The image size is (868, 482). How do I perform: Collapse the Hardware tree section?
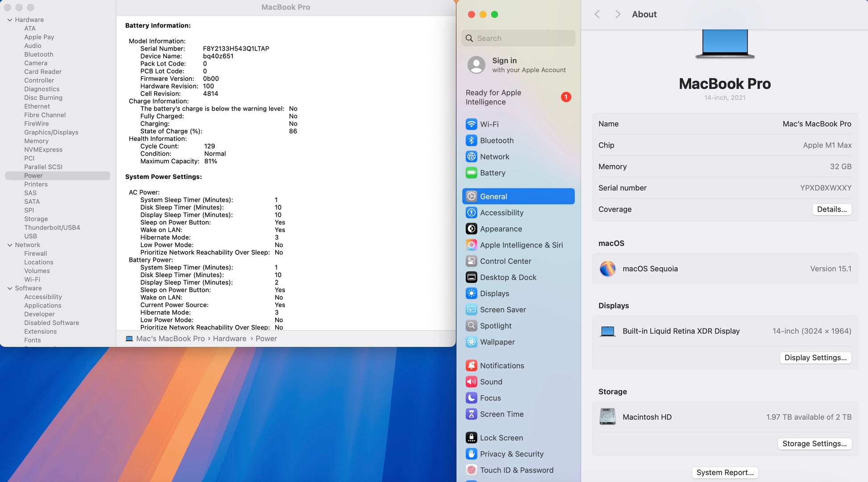[10, 20]
